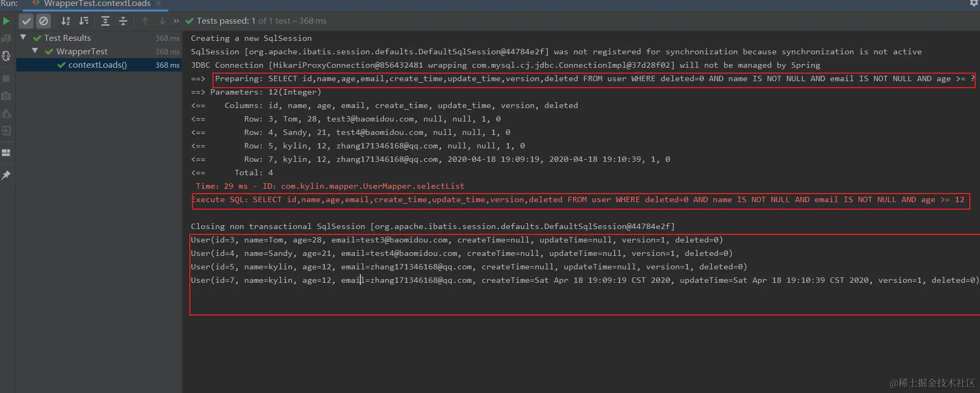Click 'Creating a new SqlSession' line
Screen dimensions: 980x393
click(x=251, y=38)
